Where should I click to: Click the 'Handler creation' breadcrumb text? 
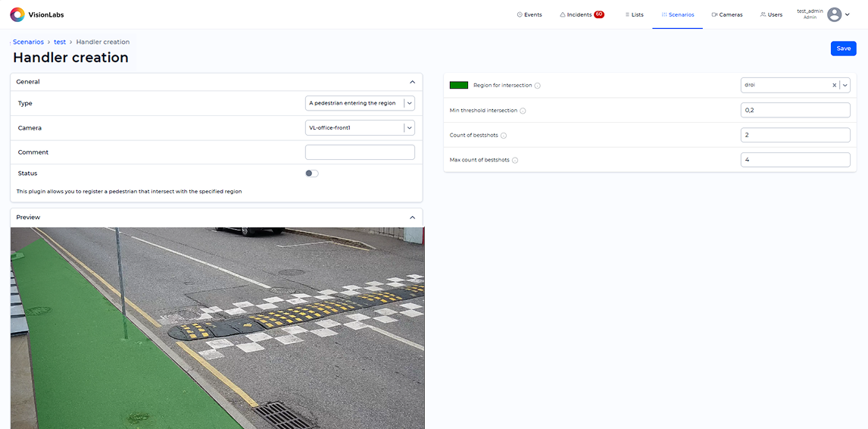pyautogui.click(x=103, y=42)
